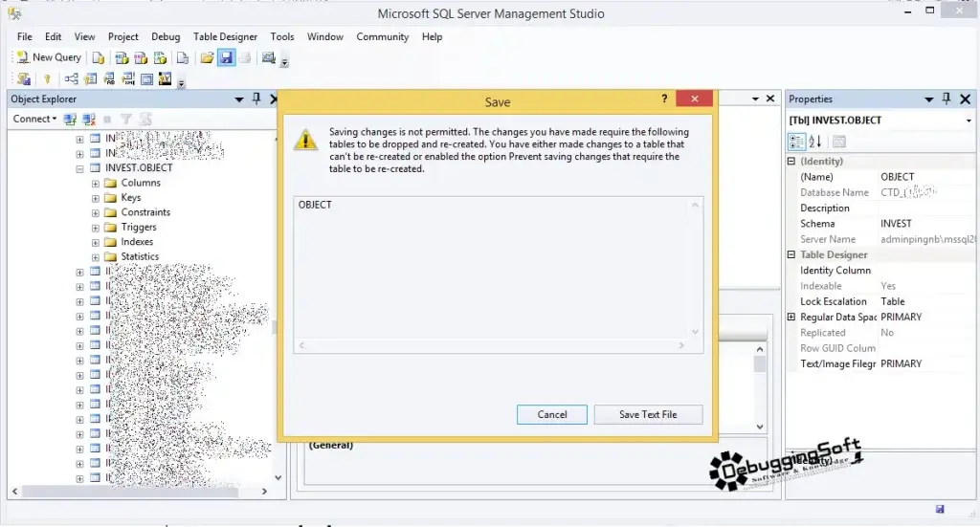Open an Analysis Services XMLA Query
Image resolution: width=980 pixels, height=527 pixels.
pyautogui.click(x=160, y=58)
